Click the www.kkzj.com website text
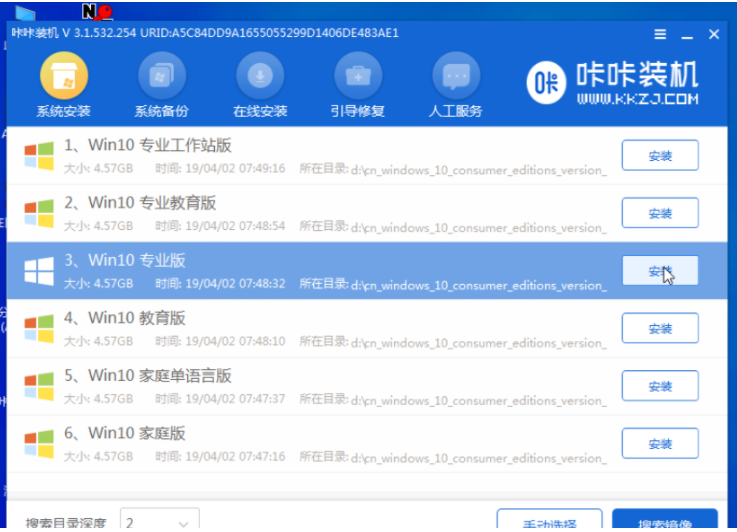 tap(637, 99)
